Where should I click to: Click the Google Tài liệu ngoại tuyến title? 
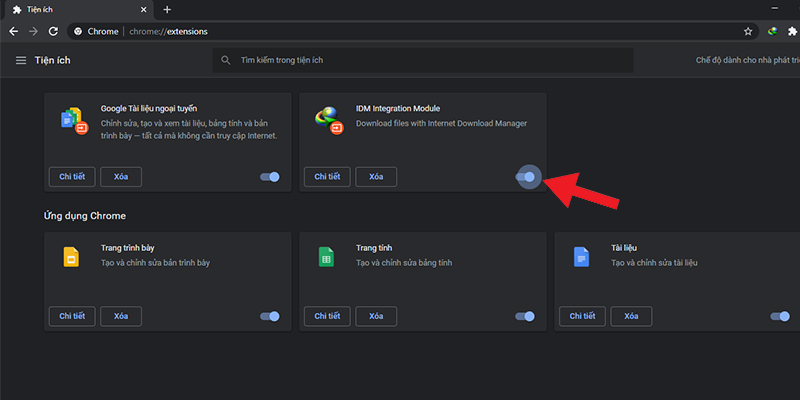pyautogui.click(x=149, y=109)
